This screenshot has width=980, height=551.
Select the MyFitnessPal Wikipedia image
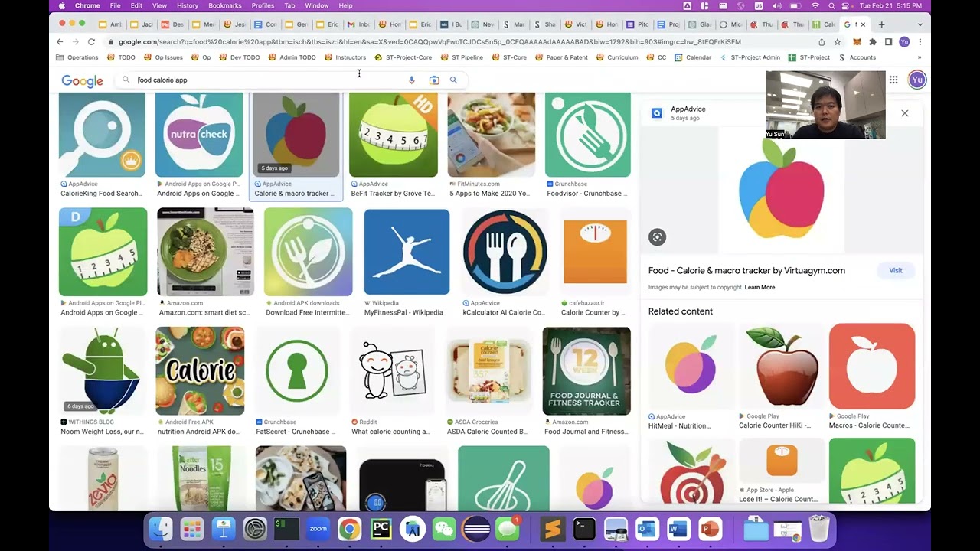[x=407, y=252]
